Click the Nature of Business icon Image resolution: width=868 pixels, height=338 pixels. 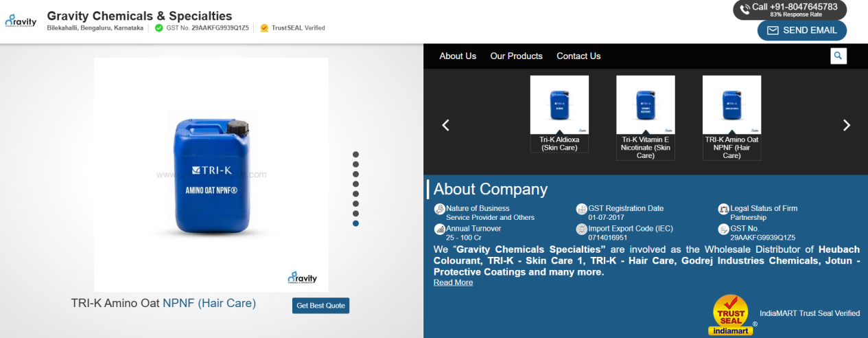click(x=439, y=209)
